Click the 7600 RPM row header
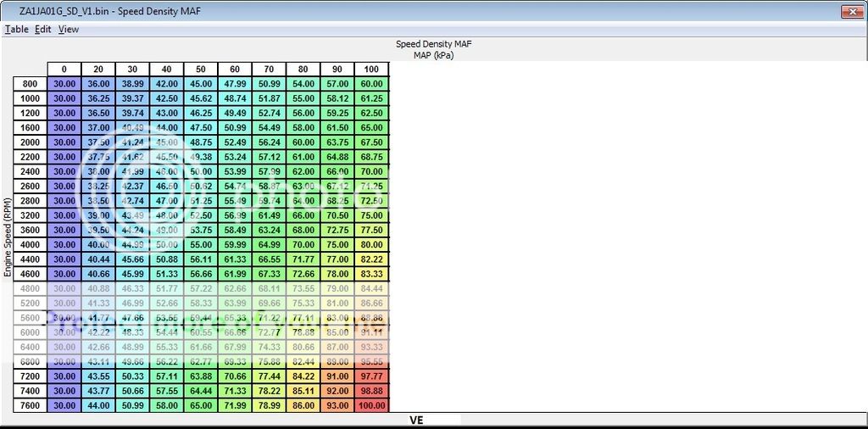 [x=30, y=406]
